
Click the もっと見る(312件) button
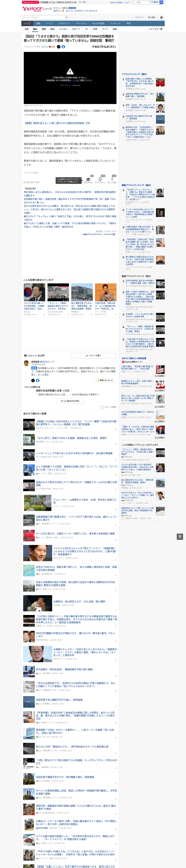pos(70,401)
